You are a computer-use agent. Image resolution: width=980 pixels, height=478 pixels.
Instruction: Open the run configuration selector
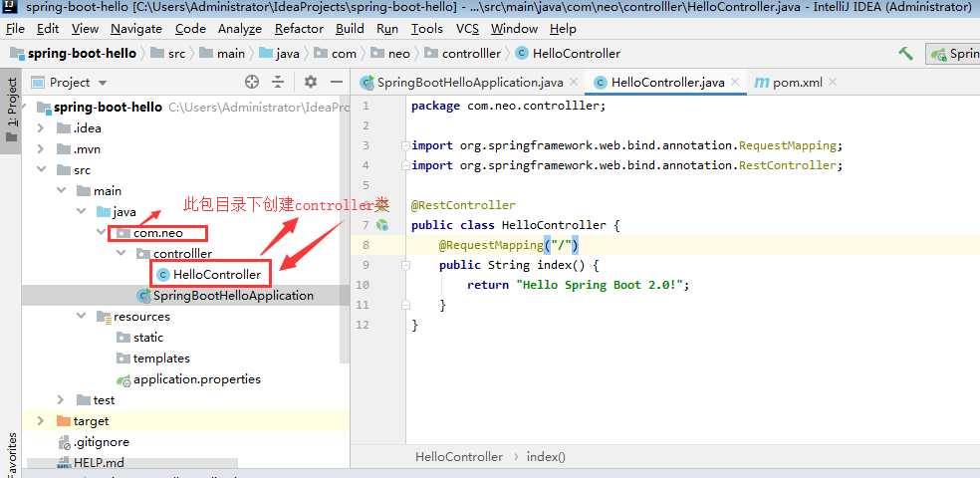(952, 54)
